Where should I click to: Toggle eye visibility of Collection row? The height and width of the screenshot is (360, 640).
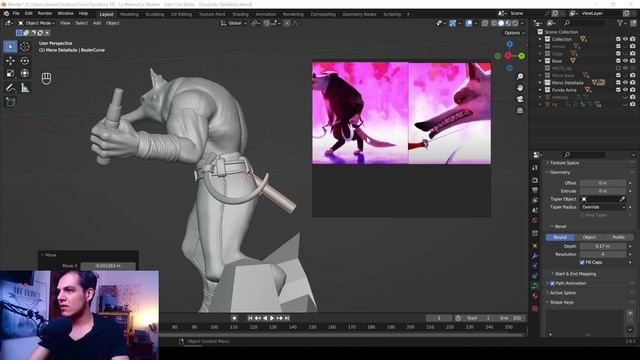[625, 39]
